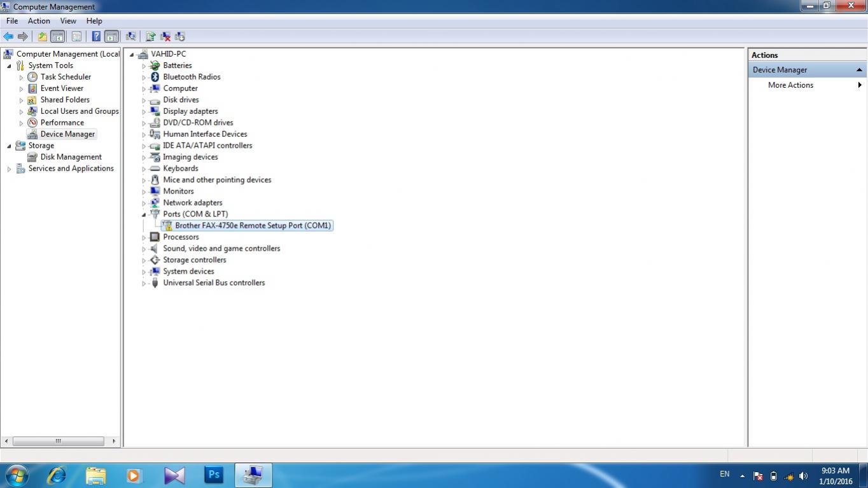The height and width of the screenshot is (488, 868).
Task: Click the Back arrow in the toolbar
Action: click(8, 37)
